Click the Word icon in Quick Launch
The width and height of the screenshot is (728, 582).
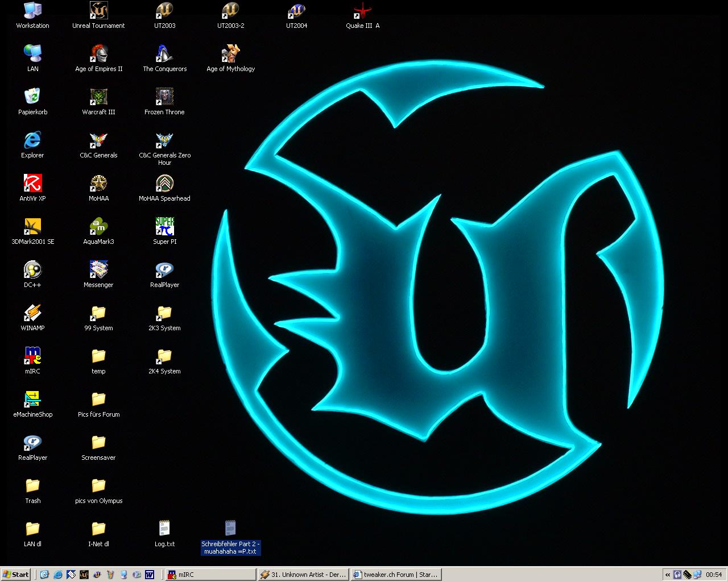(x=150, y=575)
